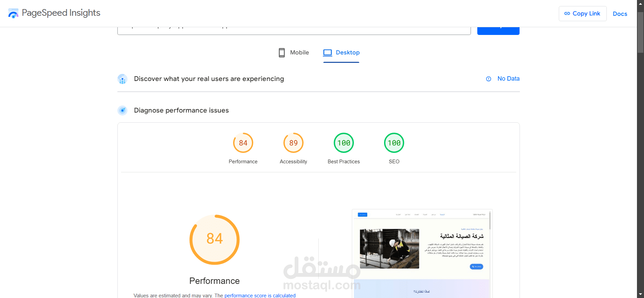This screenshot has width=644, height=298.
Task: Click the info icon beside No Data
Action: 488,79
